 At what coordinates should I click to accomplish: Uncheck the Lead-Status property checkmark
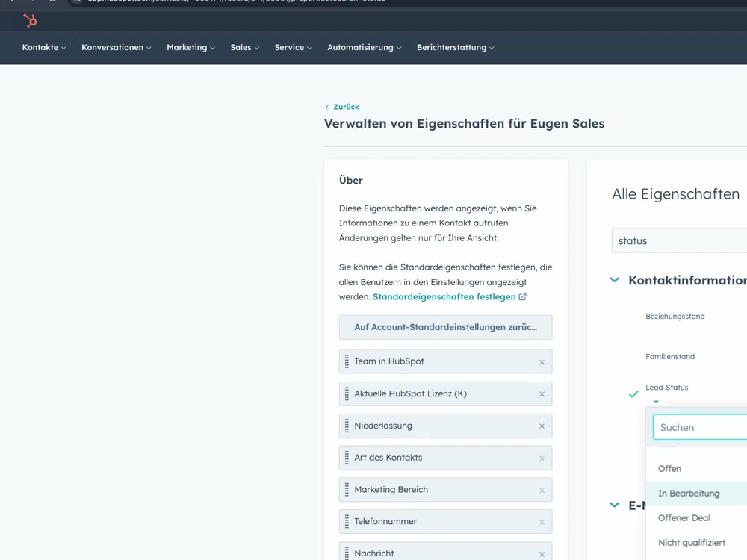[633, 394]
